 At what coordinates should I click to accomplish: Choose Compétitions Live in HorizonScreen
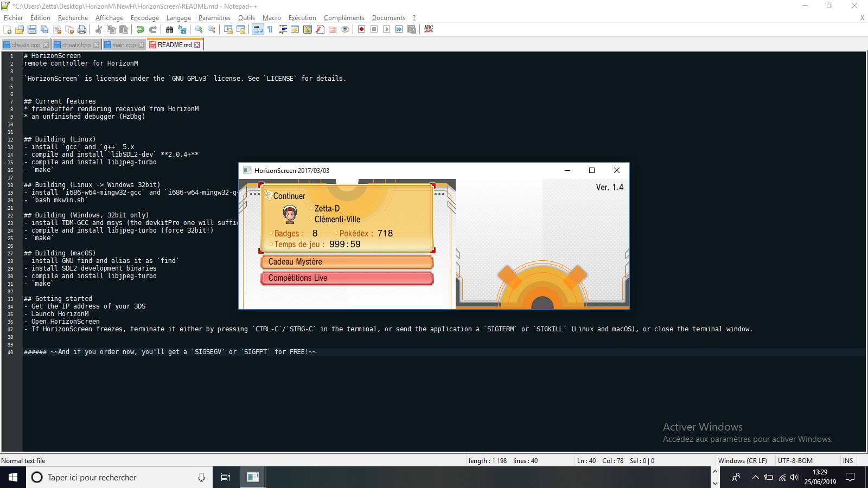click(347, 278)
